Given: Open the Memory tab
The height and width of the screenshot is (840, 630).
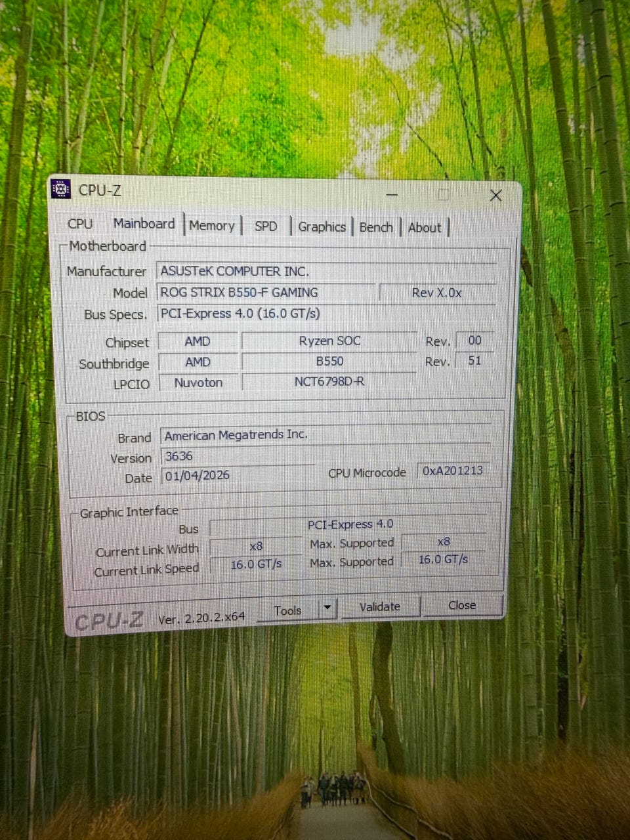Looking at the screenshot, I should click(x=211, y=226).
